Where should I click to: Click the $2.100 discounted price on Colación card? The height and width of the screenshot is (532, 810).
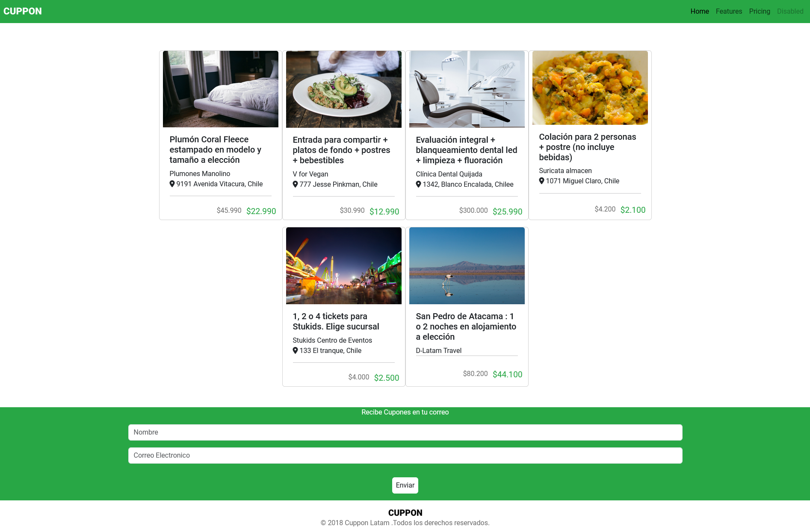click(x=633, y=210)
